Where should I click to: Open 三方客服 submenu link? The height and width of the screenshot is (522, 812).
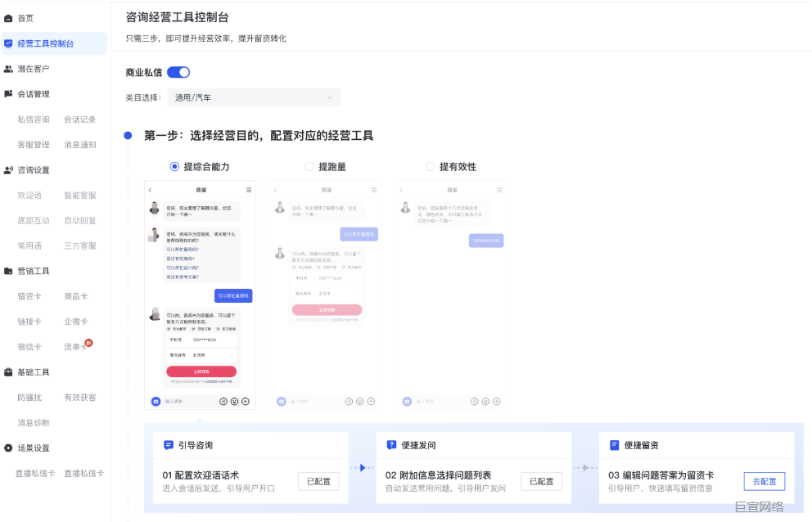coord(79,246)
